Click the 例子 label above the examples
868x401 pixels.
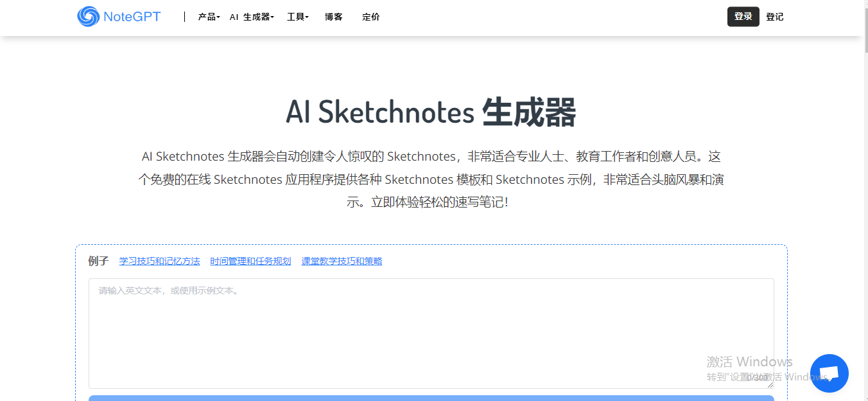(98, 261)
